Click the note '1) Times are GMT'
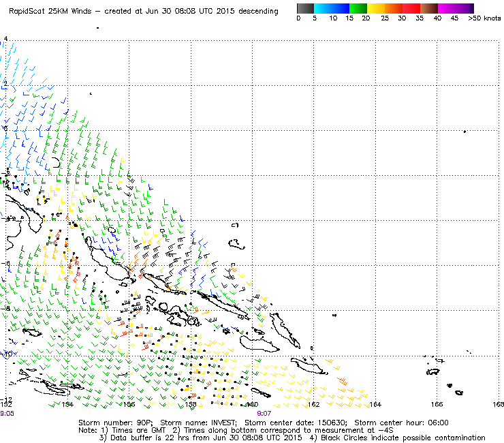 [x=133, y=431]
